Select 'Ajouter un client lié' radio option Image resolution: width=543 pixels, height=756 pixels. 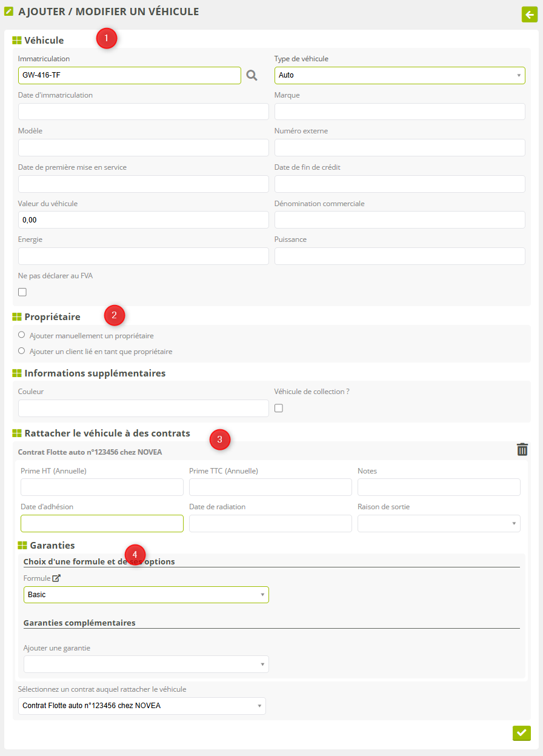[22, 350]
